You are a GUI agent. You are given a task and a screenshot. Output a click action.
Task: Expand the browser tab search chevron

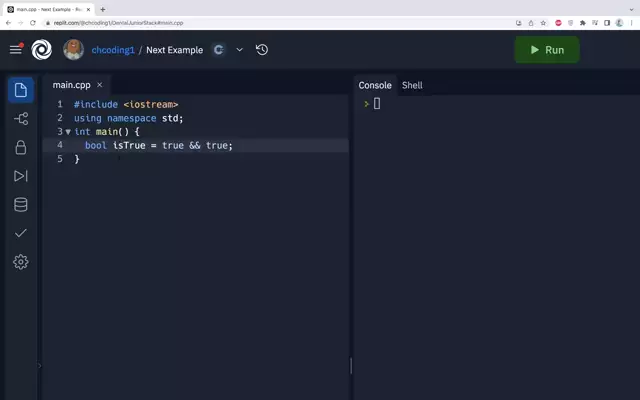pyautogui.click(x=631, y=9)
